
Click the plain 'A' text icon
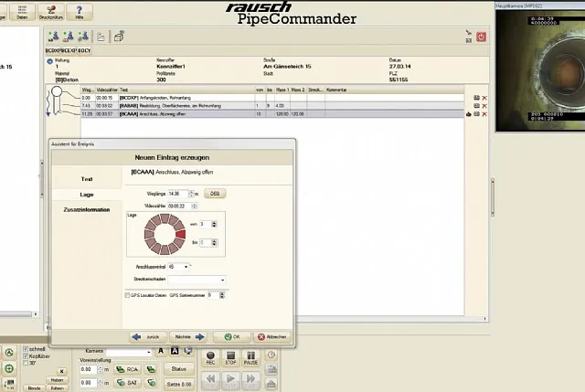pyautogui.click(x=161, y=351)
